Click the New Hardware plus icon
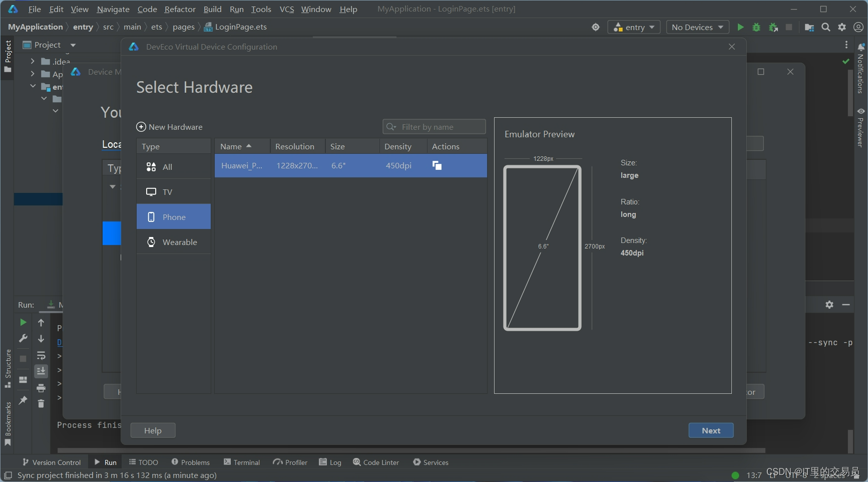868x482 pixels. coord(141,127)
